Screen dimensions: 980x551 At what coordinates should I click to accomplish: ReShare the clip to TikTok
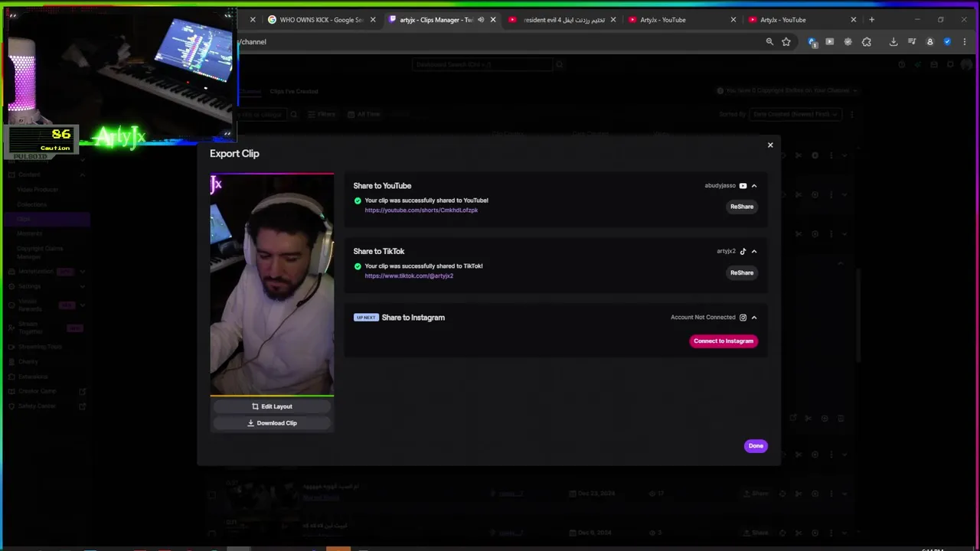tap(742, 272)
